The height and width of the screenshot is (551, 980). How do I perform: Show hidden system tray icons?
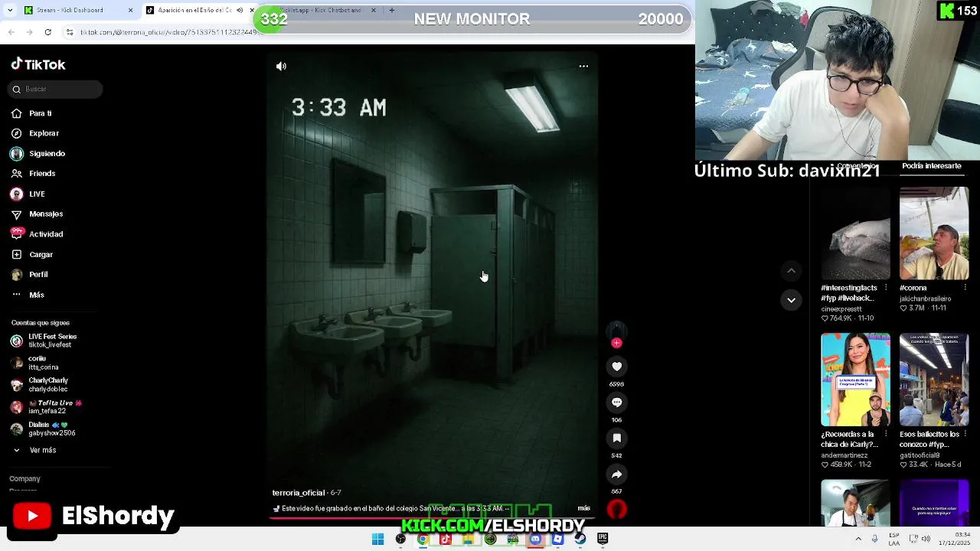point(858,539)
